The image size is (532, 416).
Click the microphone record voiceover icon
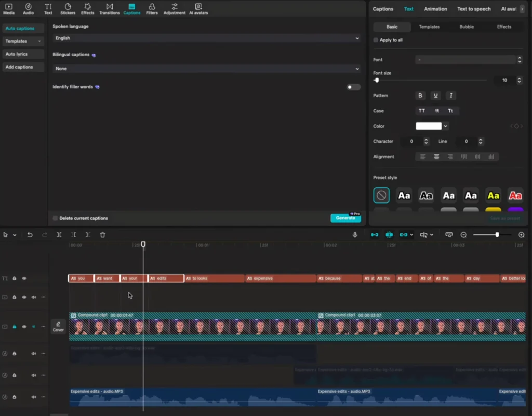[x=355, y=235]
